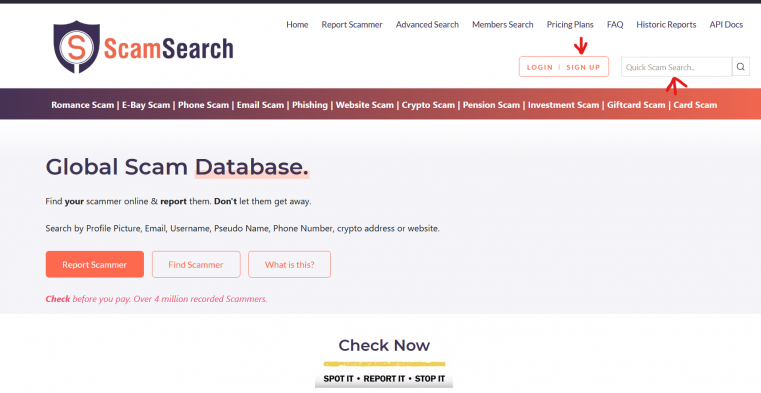Click the magnifier search icon button

coord(741,67)
